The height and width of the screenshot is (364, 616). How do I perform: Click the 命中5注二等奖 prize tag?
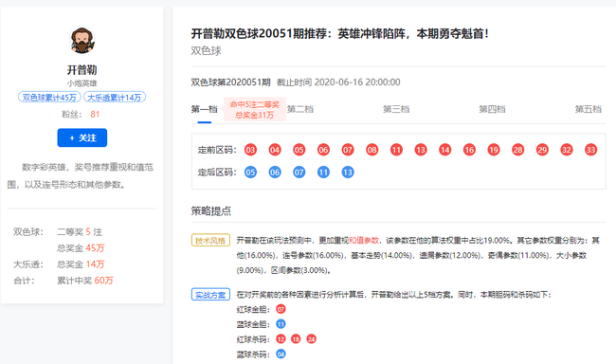pos(255,109)
